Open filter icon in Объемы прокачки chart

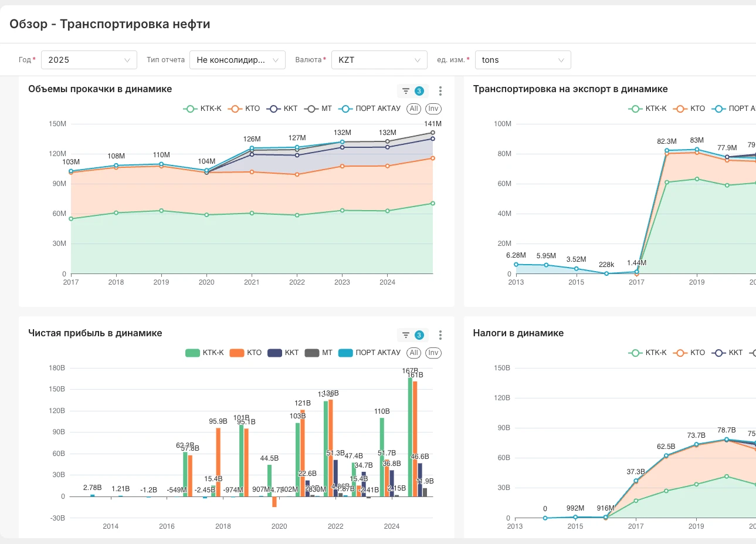(405, 91)
